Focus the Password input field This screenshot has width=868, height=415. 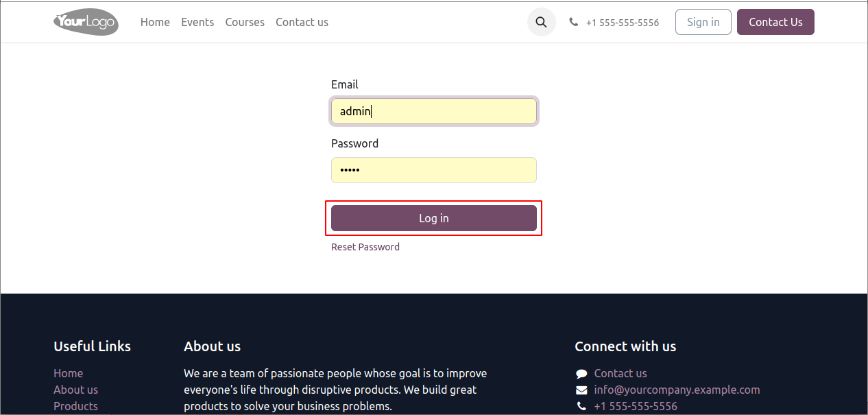pyautogui.click(x=434, y=170)
